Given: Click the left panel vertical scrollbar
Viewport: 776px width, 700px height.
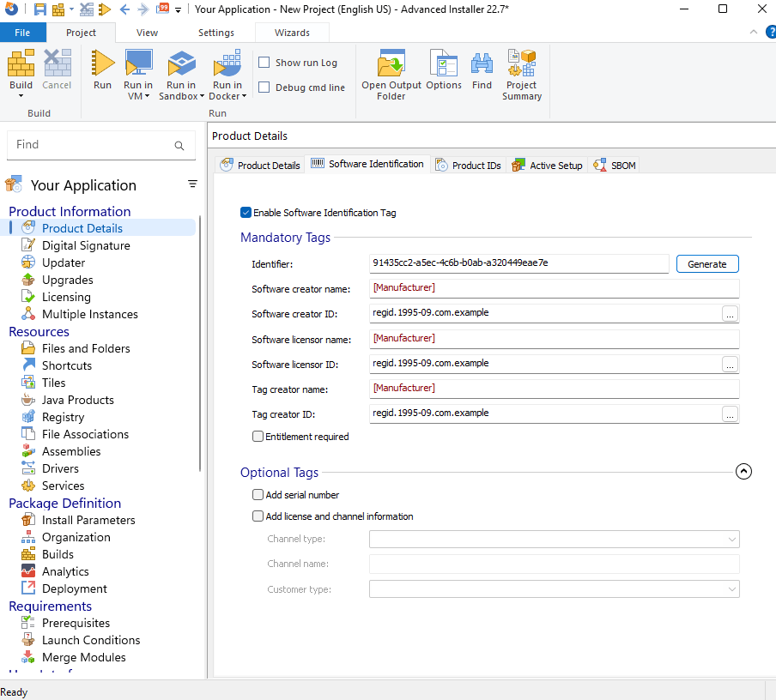Looking at the screenshot, I should 200,343.
